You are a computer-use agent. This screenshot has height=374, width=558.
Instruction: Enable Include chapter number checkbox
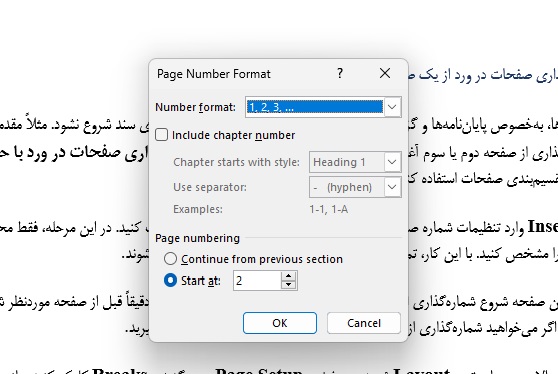point(162,135)
